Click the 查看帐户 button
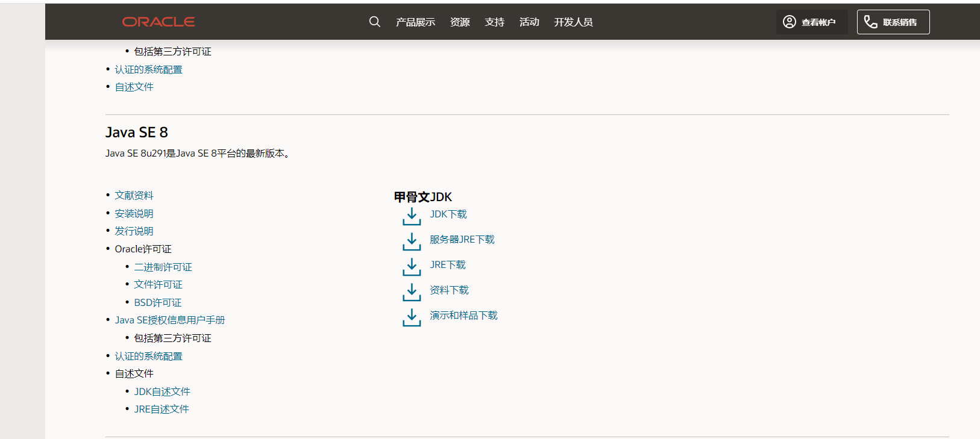 pos(812,22)
